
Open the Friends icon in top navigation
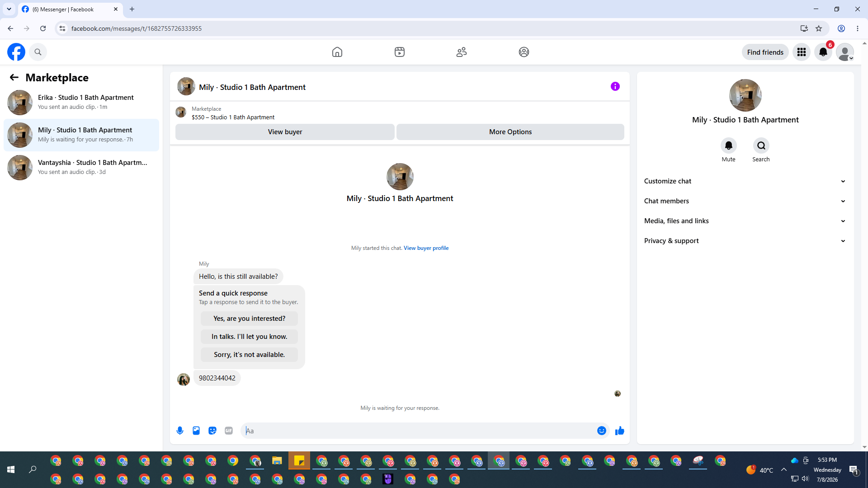[x=462, y=52]
